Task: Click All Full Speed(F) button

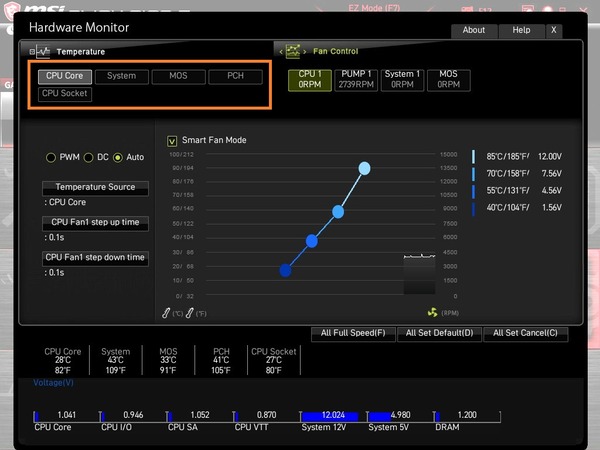Action: coord(353,334)
